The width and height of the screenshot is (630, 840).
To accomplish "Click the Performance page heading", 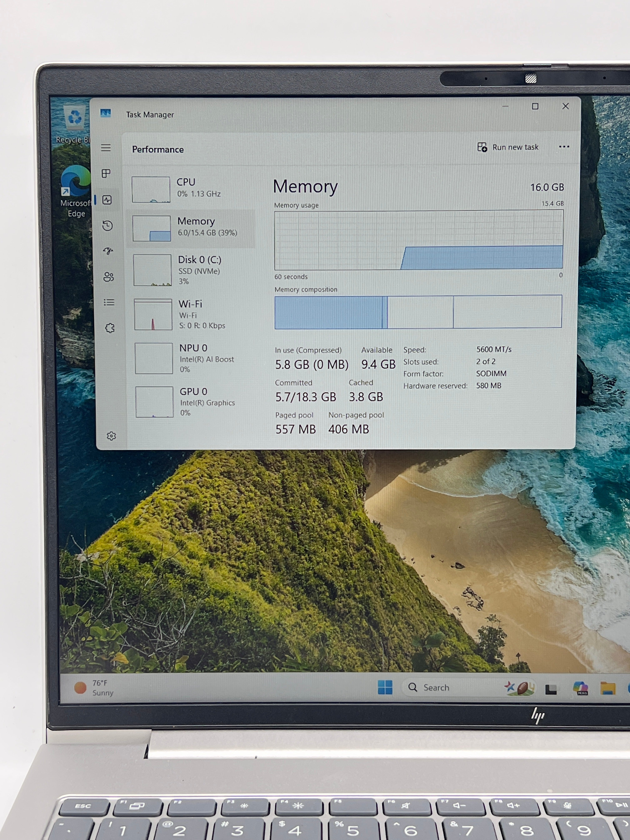I will point(158,150).
